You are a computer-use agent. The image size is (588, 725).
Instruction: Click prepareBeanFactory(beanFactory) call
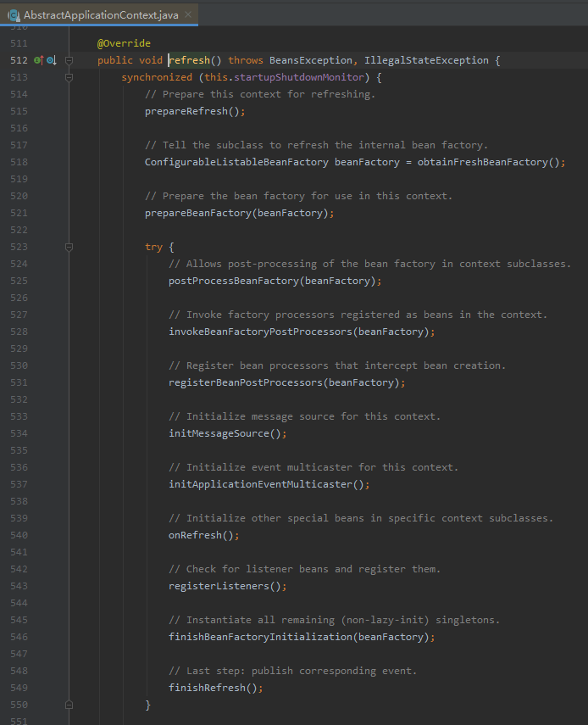point(239,213)
